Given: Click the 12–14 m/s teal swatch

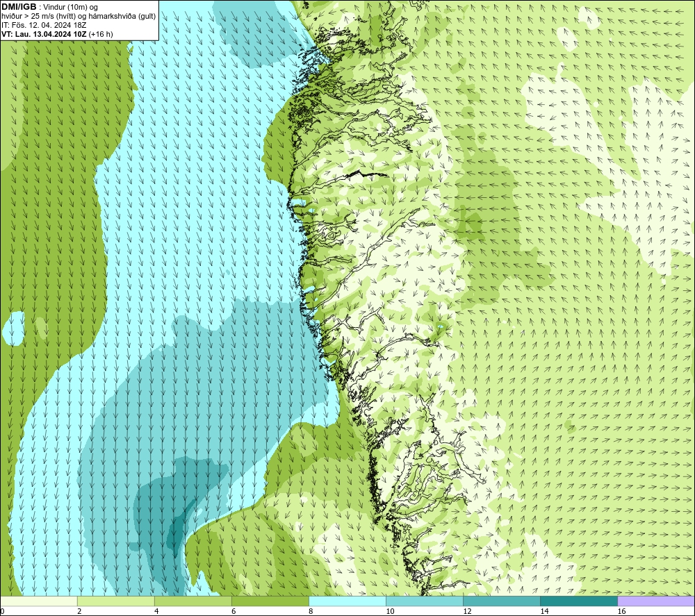Looking at the screenshot, I should [502, 601].
